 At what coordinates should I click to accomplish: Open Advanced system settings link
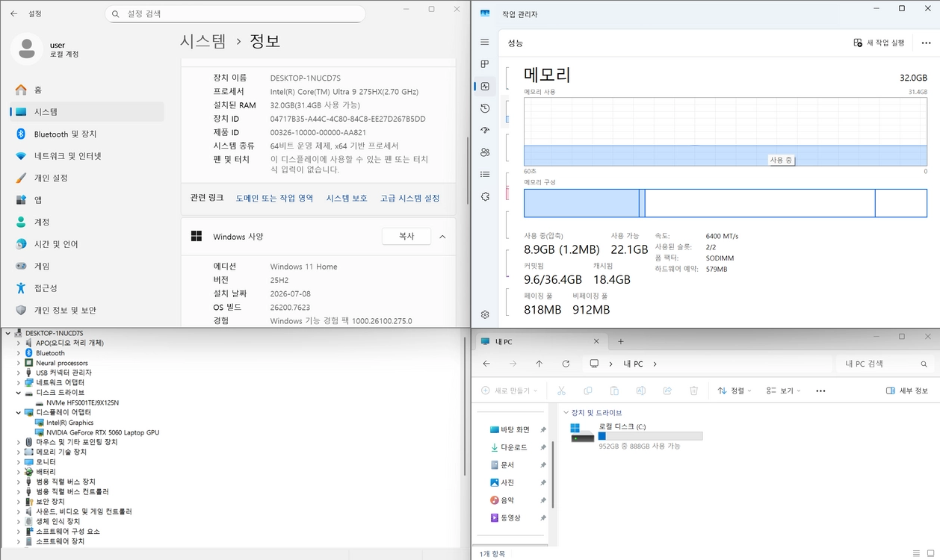click(409, 198)
